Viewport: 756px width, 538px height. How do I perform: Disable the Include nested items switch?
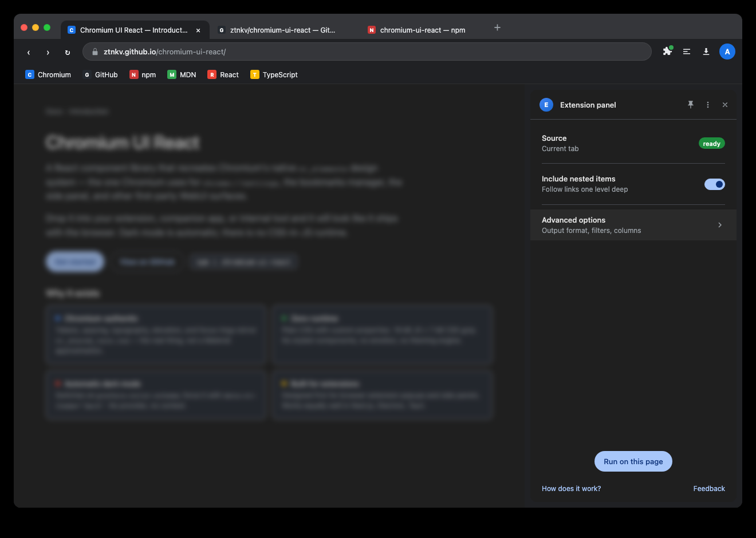tap(714, 184)
